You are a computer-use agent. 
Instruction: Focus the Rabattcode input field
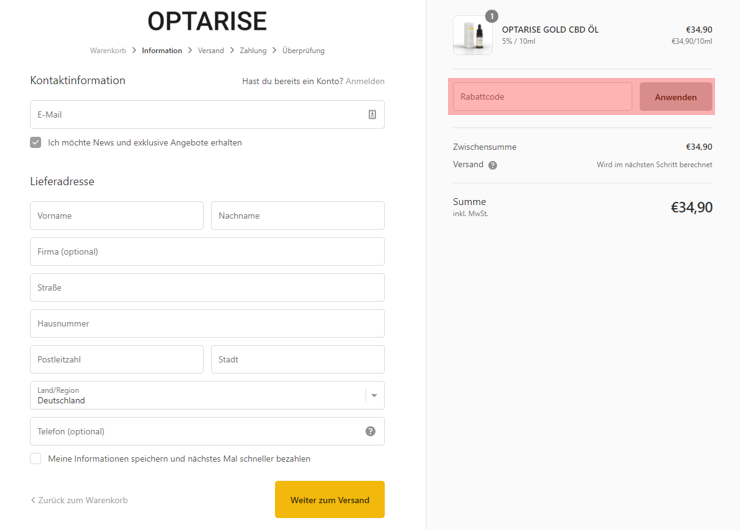pos(542,97)
